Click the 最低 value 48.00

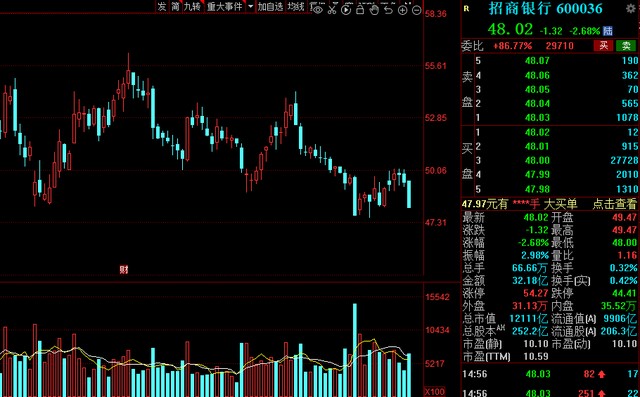(x=624, y=243)
